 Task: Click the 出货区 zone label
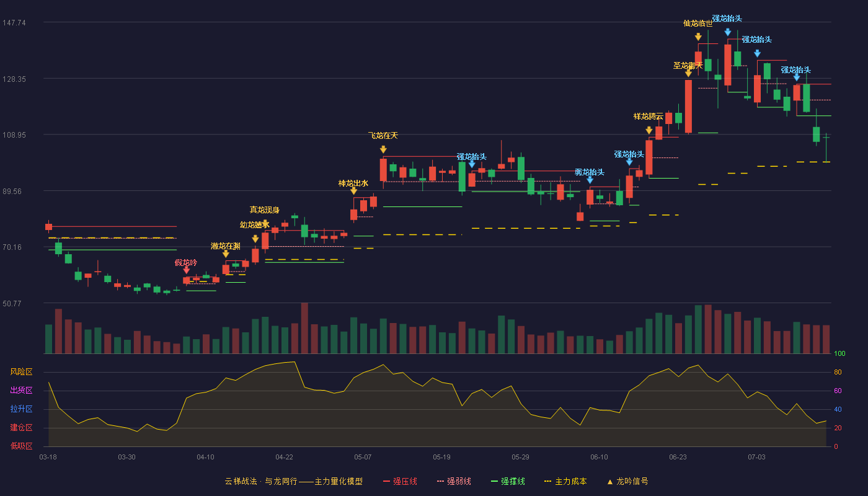click(x=22, y=391)
